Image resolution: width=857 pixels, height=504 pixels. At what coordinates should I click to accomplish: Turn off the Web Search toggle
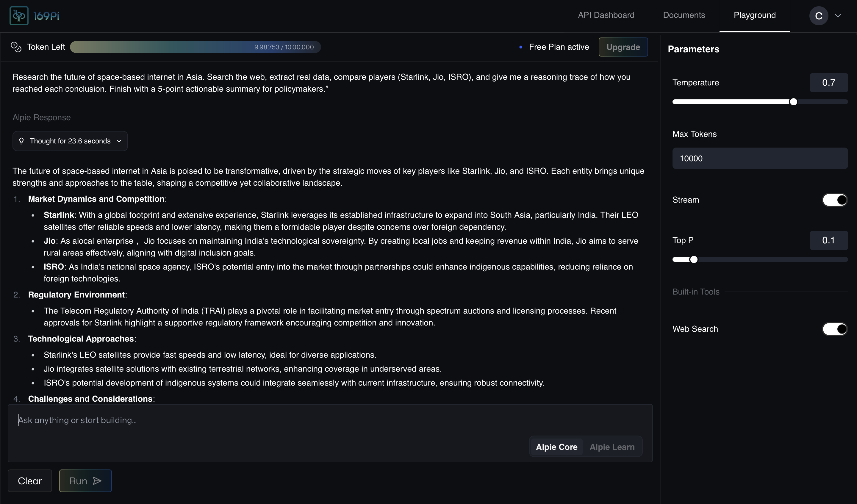point(835,329)
